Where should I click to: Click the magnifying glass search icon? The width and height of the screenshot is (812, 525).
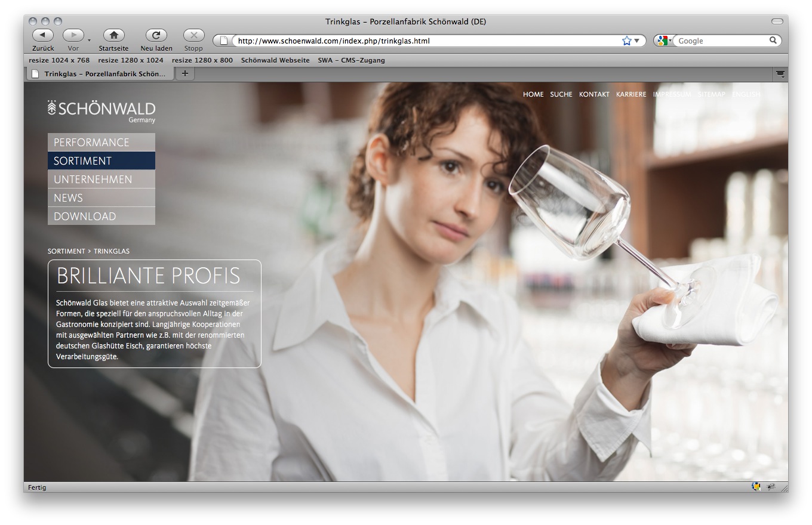[773, 41]
